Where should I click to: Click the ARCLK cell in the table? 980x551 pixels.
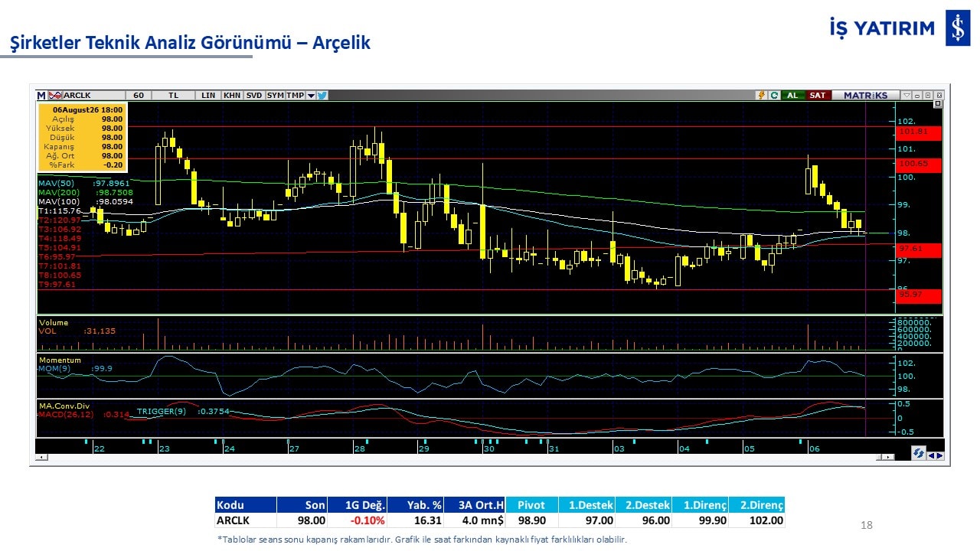245,520
